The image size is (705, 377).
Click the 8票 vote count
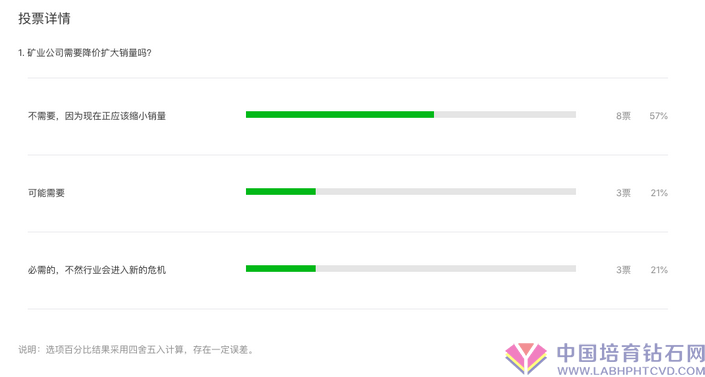623,116
